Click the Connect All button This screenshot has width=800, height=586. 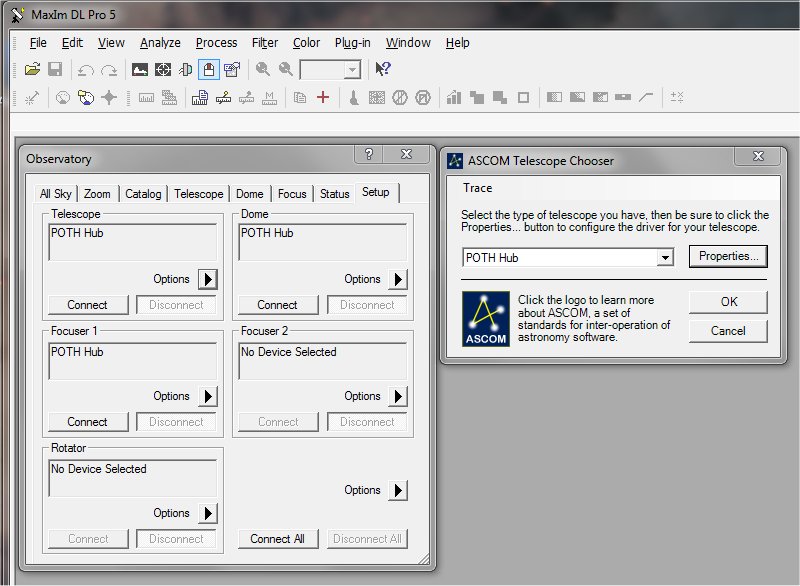click(x=277, y=539)
